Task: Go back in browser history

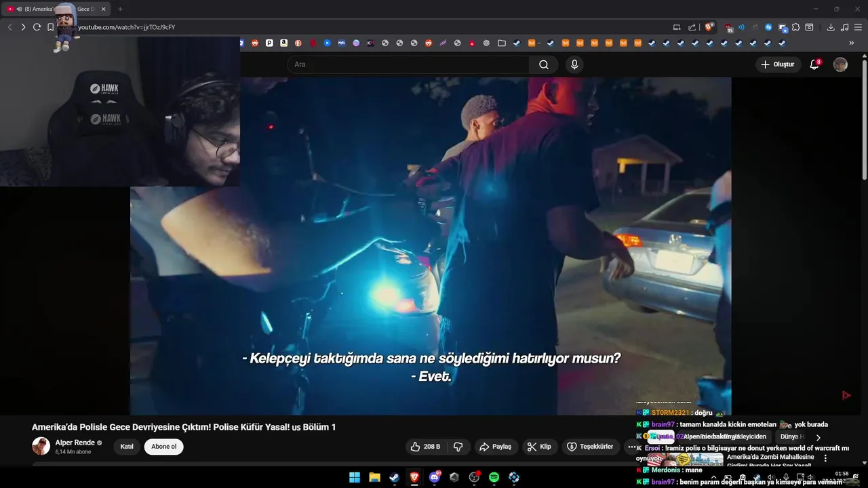Action: point(9,27)
